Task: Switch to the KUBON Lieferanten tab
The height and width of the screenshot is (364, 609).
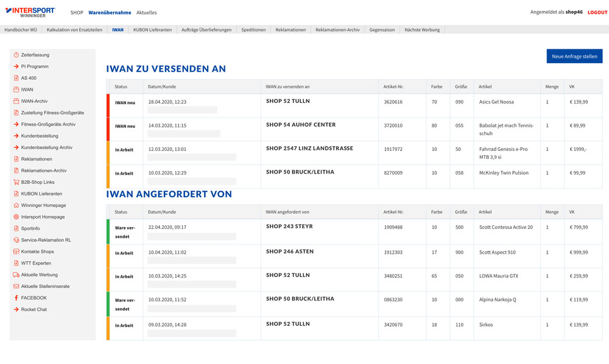Action: pyautogui.click(x=152, y=30)
